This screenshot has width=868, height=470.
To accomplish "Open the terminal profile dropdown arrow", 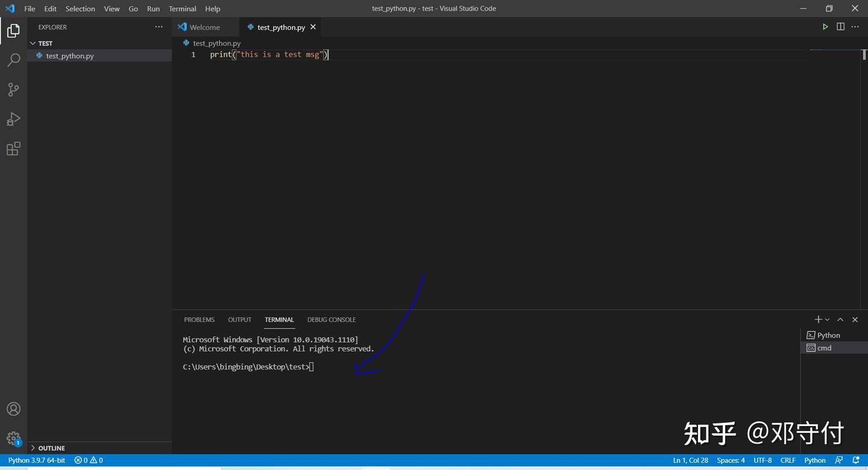I will coord(827,319).
